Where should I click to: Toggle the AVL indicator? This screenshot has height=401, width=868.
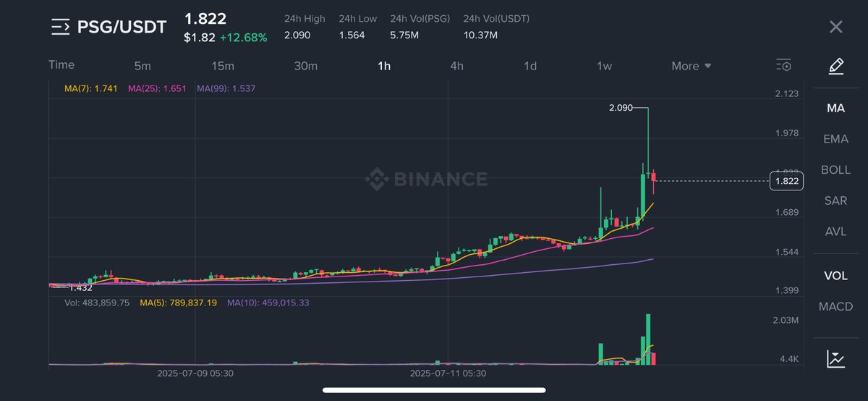coord(835,232)
